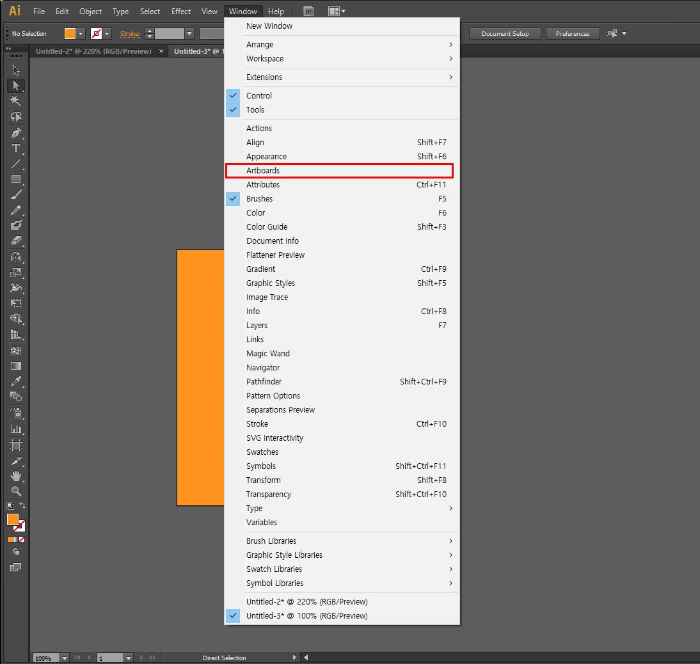Viewport: 700px width, 664px height.
Task: Open the Arrange Documents dropdown in menu bar
Action: click(x=337, y=11)
